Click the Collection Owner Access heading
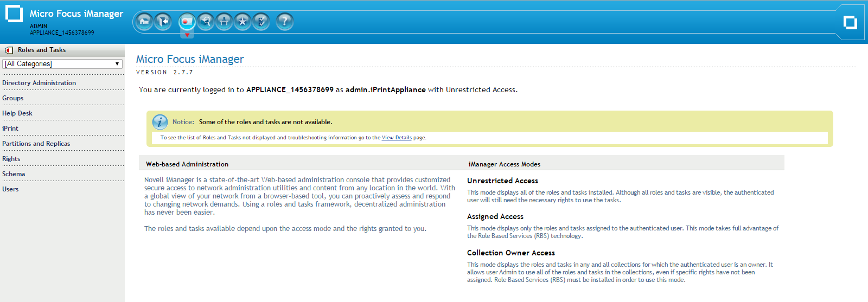868x302 pixels. coord(511,253)
